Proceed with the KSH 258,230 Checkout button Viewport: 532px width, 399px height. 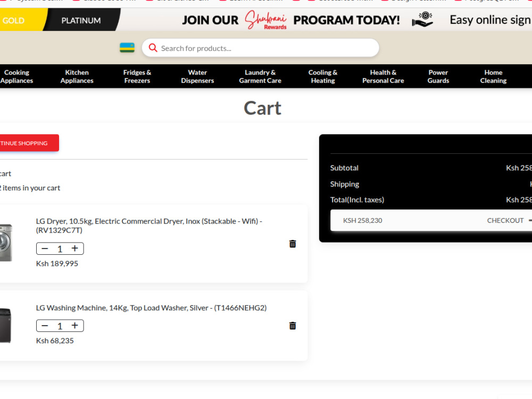pyautogui.click(x=431, y=220)
